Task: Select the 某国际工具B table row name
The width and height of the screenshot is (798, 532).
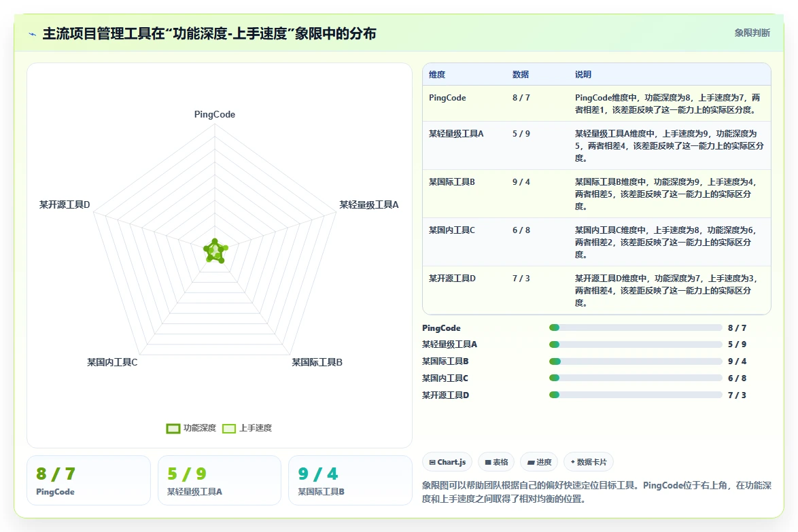Action: (452, 182)
